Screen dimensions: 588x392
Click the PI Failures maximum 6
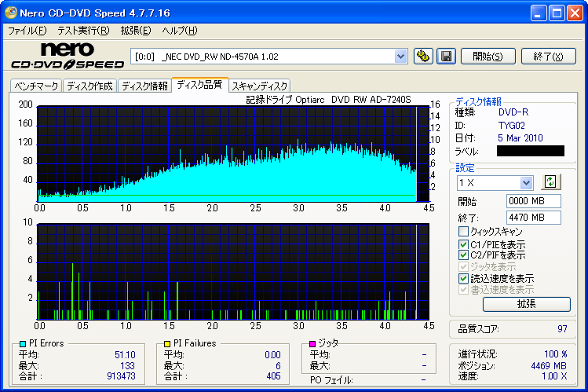point(278,366)
